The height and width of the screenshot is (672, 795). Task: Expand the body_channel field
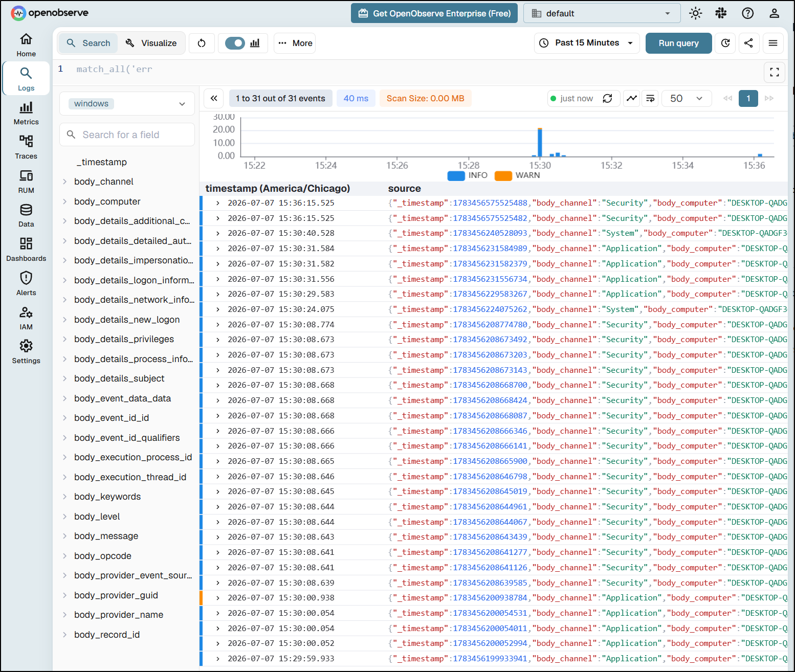(65, 182)
